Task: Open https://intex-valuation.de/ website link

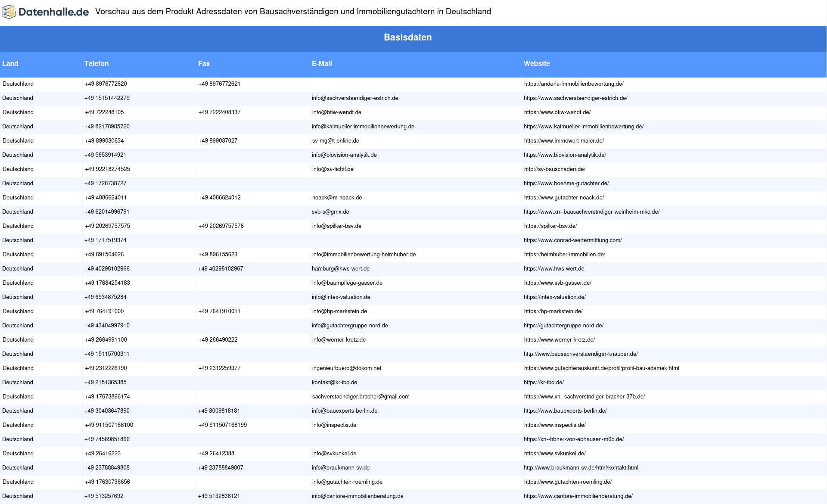Action: pos(555,297)
